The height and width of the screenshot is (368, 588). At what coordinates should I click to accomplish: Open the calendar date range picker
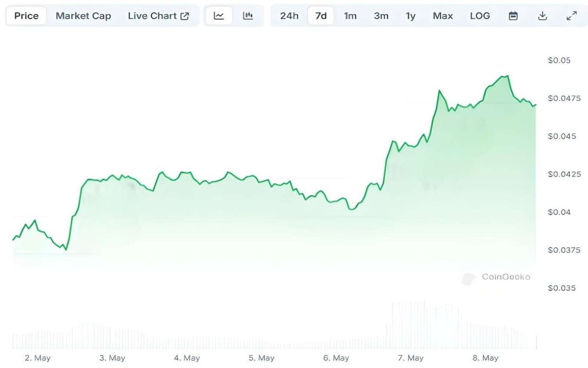[x=513, y=16]
